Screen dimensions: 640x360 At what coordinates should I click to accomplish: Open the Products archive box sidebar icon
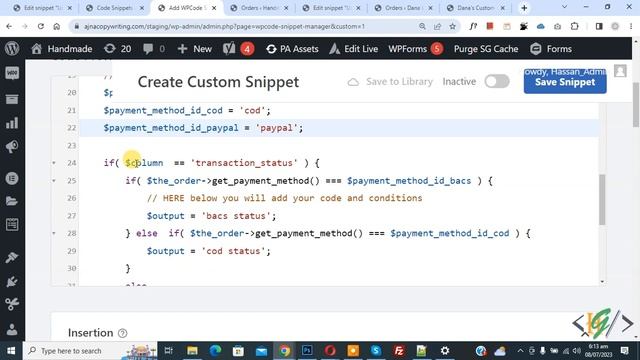click(x=12, y=99)
